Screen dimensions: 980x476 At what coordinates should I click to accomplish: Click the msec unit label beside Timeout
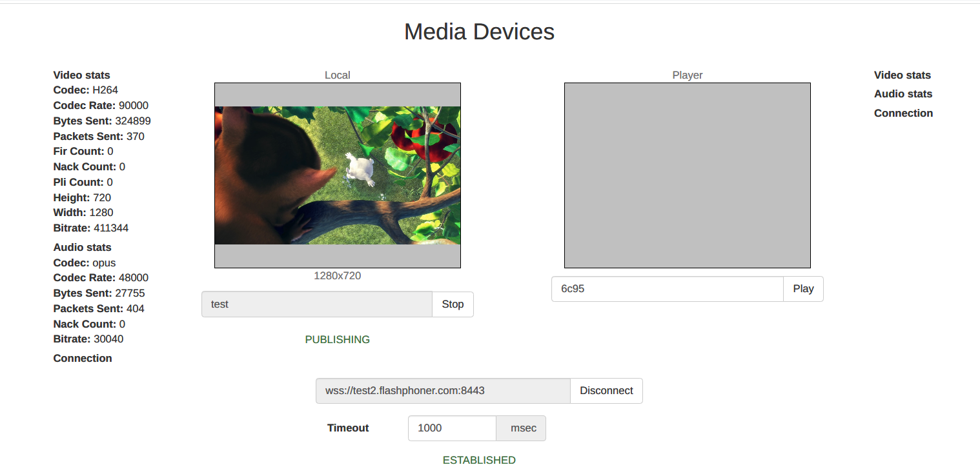522,428
